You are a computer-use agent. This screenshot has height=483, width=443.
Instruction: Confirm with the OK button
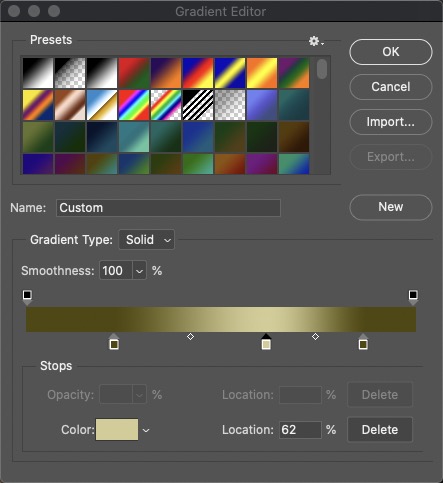[391, 52]
